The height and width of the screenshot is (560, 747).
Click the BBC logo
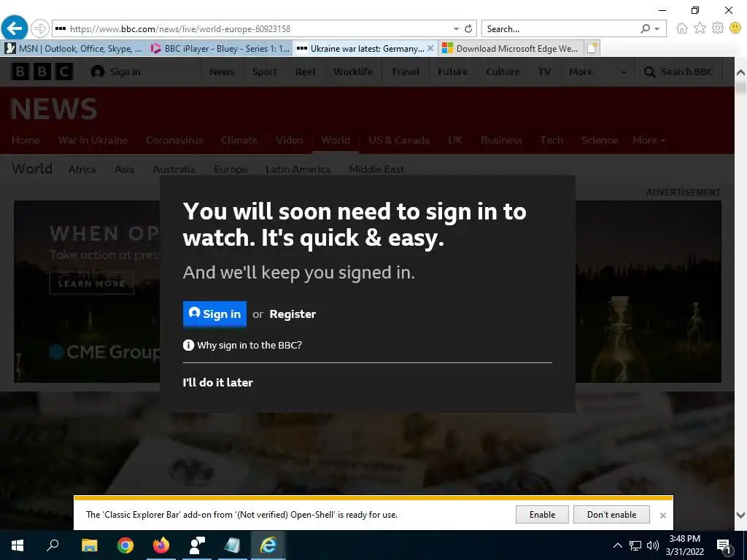coord(42,71)
